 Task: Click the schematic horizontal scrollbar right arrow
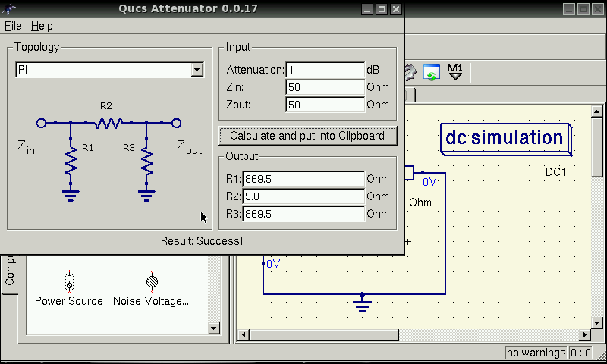(585, 334)
